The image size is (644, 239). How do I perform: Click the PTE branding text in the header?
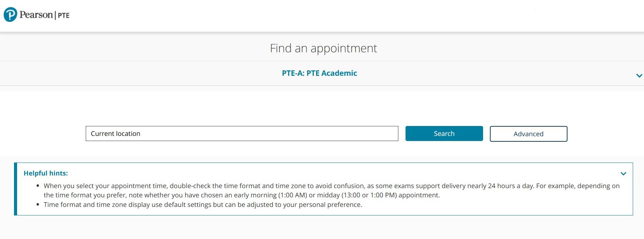[64, 15]
